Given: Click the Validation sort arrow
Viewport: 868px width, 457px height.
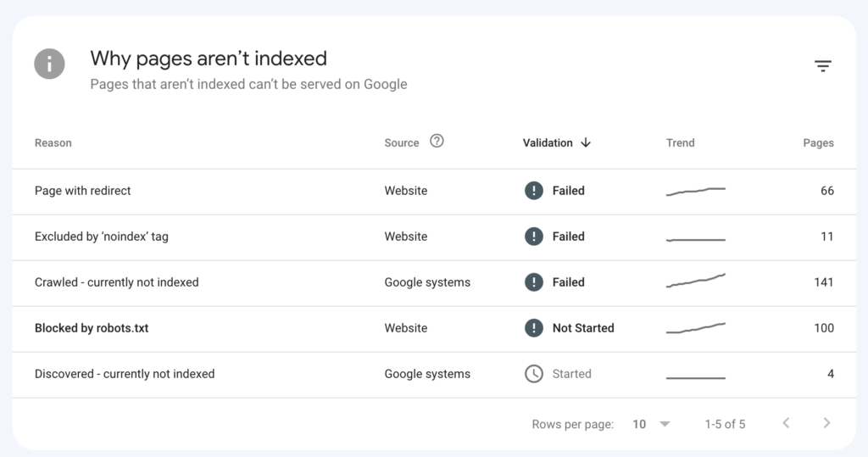Looking at the screenshot, I should 586,142.
